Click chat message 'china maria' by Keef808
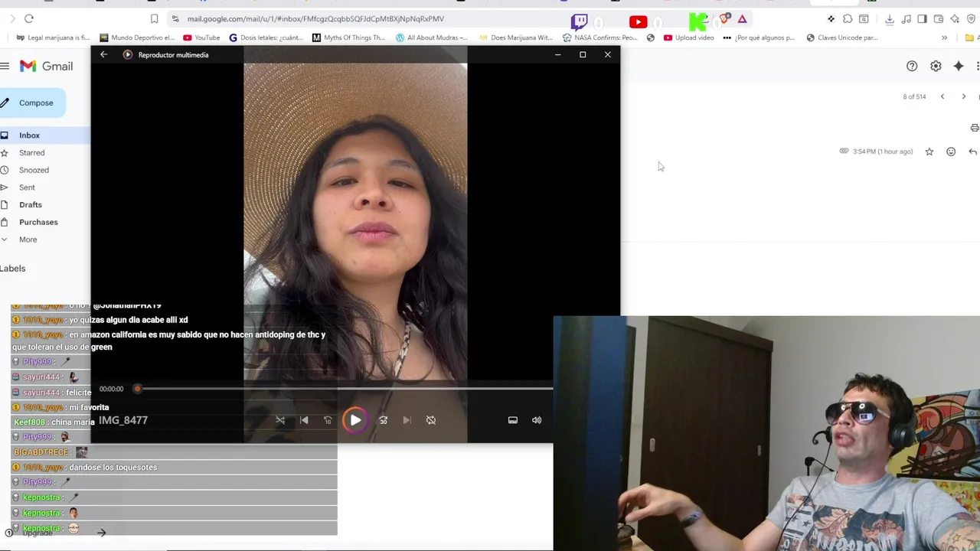 tap(73, 422)
